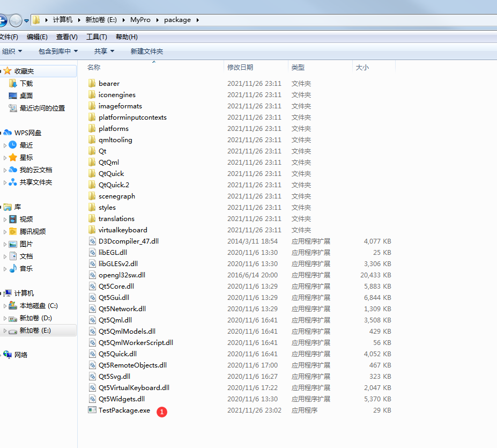Click the 网络 network icon
This screenshot has height=448, width=497.
click(8, 355)
